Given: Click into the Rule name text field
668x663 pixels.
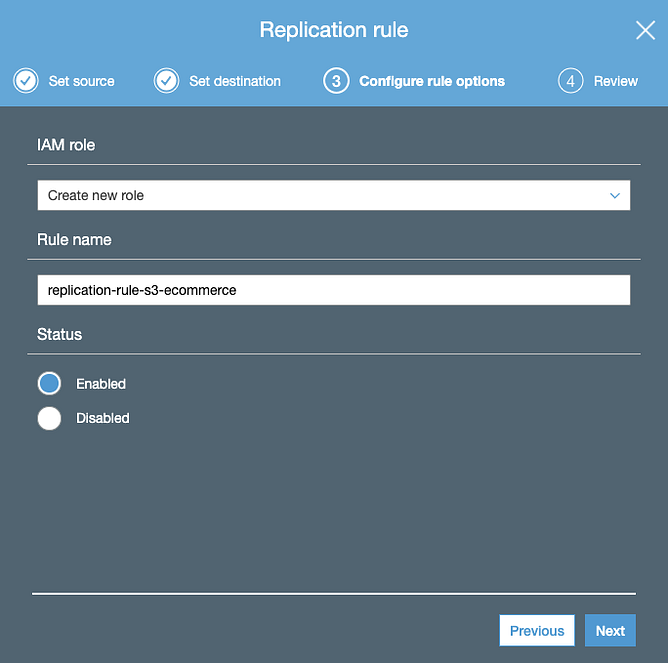Looking at the screenshot, I should pos(334,290).
